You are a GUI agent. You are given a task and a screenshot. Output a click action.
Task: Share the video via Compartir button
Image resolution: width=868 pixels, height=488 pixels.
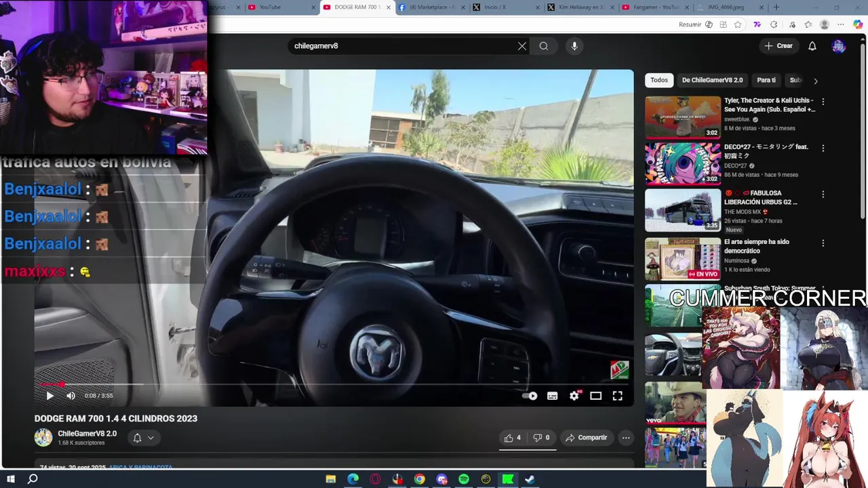point(587,438)
